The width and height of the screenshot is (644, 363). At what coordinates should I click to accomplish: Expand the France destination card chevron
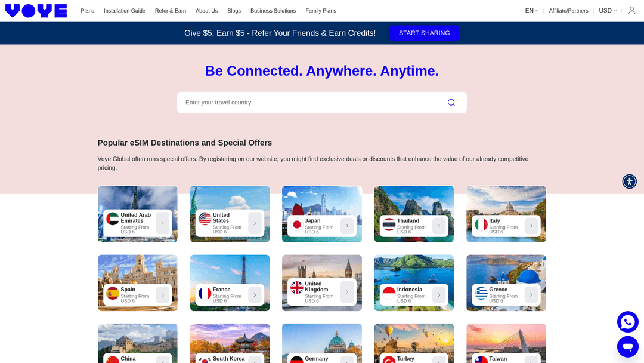(x=255, y=294)
